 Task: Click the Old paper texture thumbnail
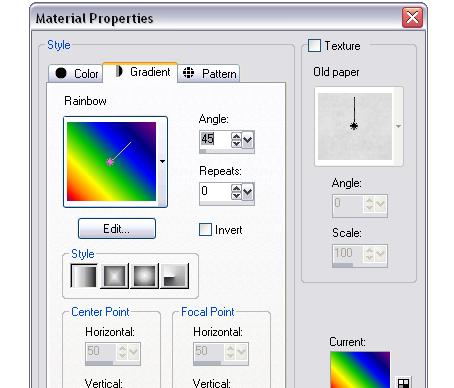pyautogui.click(x=355, y=126)
